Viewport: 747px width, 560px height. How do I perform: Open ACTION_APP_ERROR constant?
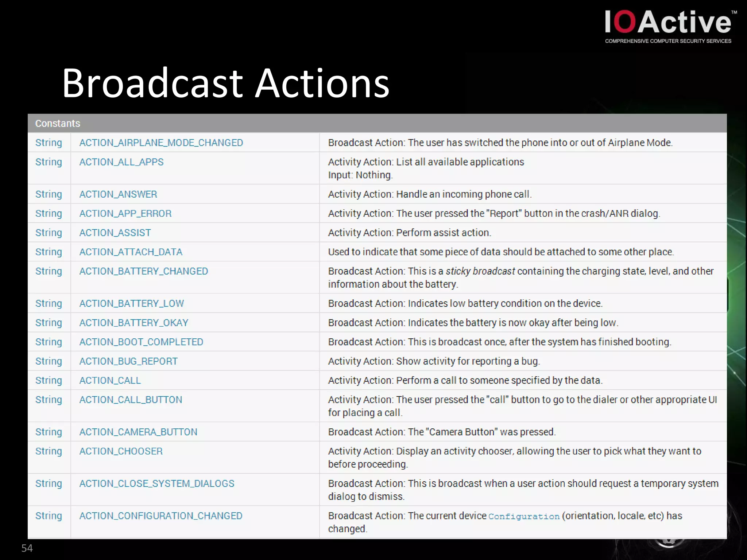pos(125,213)
